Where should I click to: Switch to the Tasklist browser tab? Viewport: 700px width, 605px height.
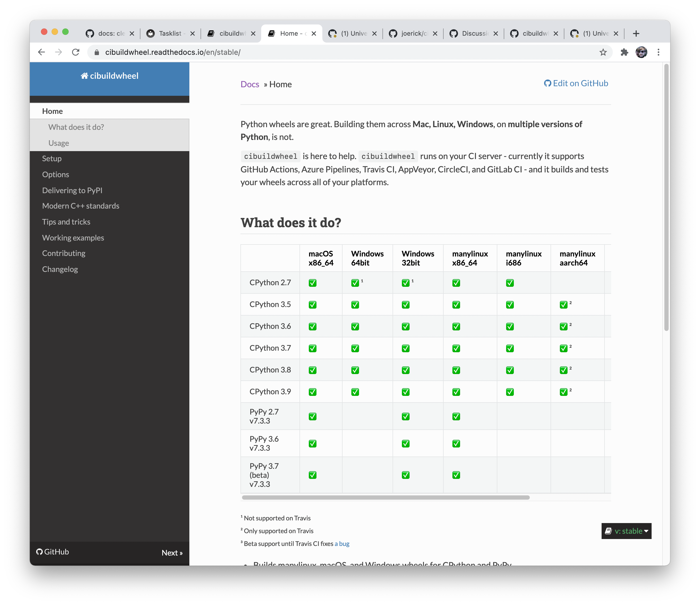click(x=170, y=34)
